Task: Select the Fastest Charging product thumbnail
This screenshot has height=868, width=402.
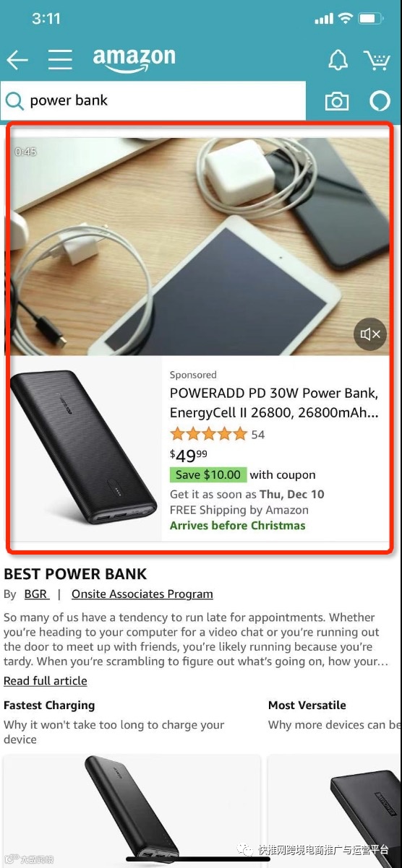Action: click(132, 811)
